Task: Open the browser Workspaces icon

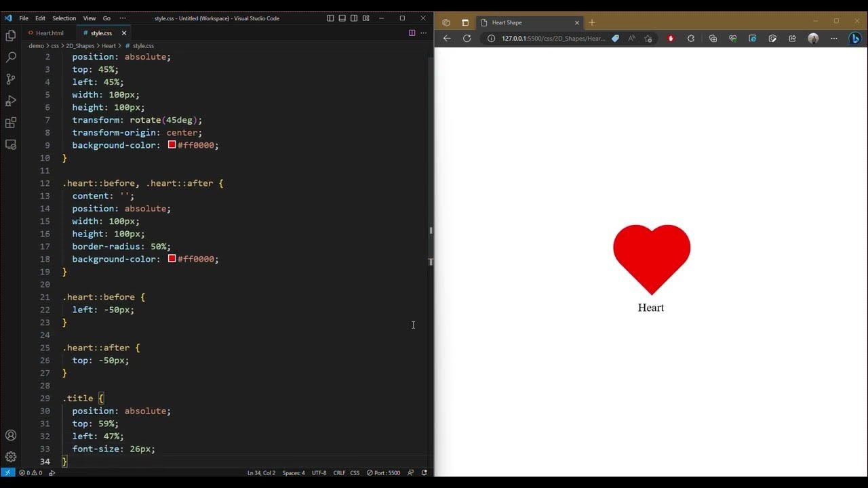Action: click(x=446, y=22)
